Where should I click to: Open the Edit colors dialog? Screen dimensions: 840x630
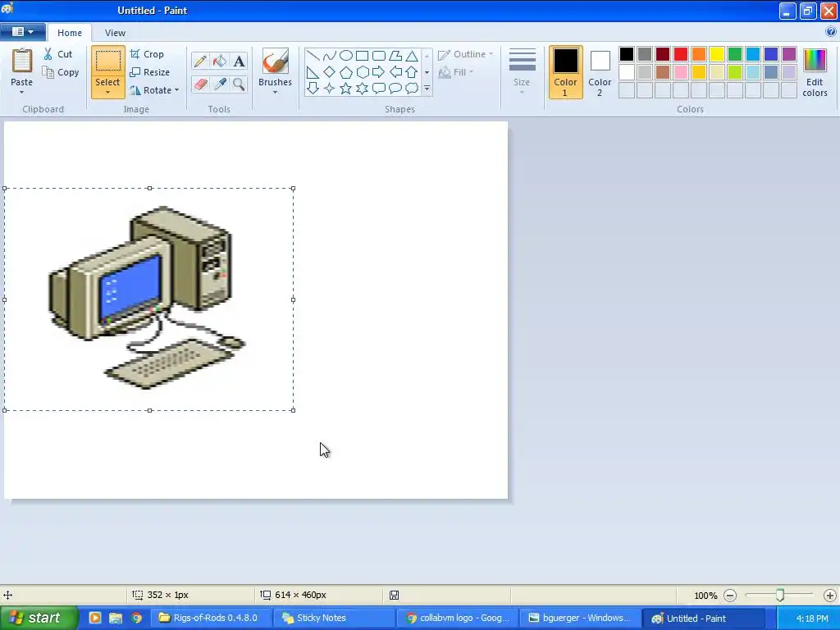pyautogui.click(x=815, y=72)
